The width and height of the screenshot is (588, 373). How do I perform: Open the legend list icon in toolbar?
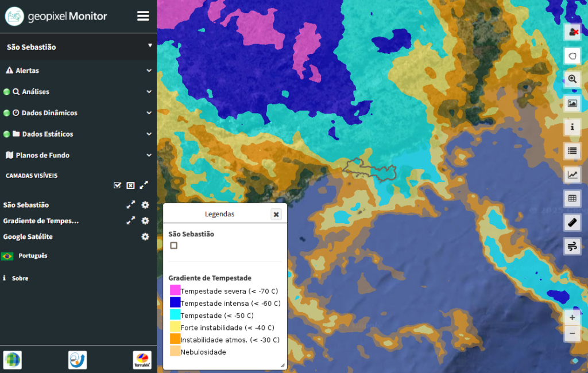572,151
